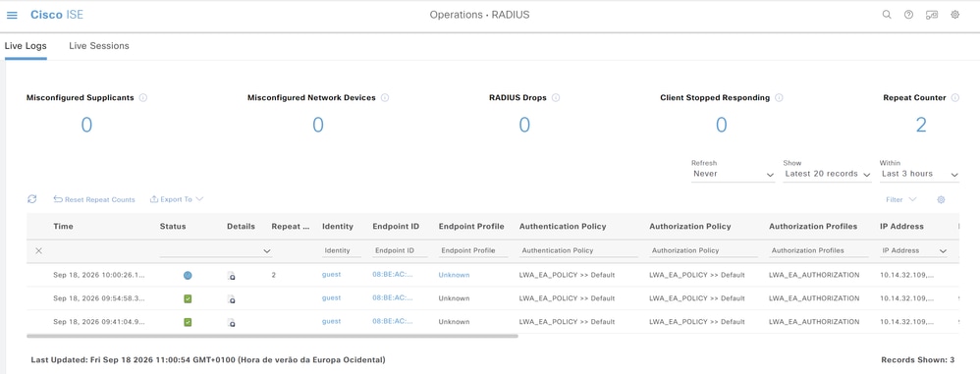Click the Misconfigured Network Devices count 0

[318, 125]
